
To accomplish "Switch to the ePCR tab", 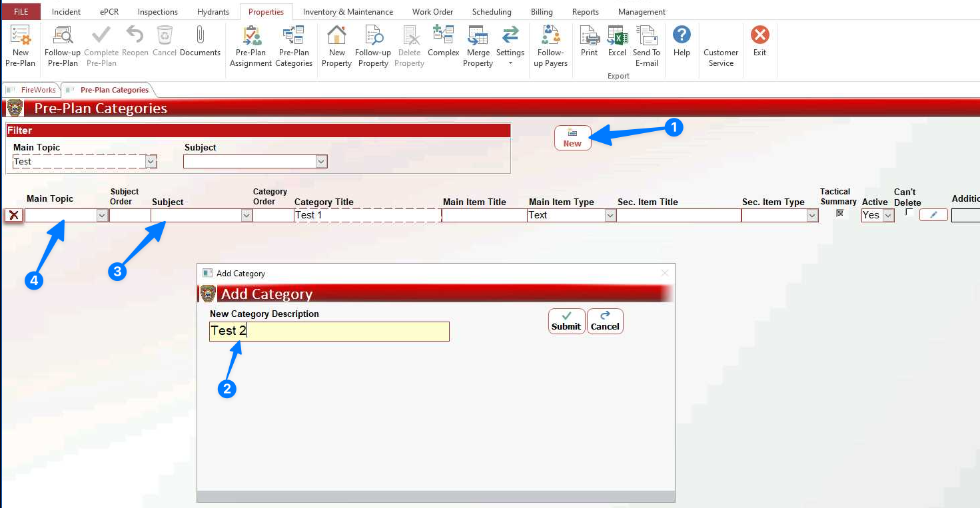I will [x=109, y=11].
